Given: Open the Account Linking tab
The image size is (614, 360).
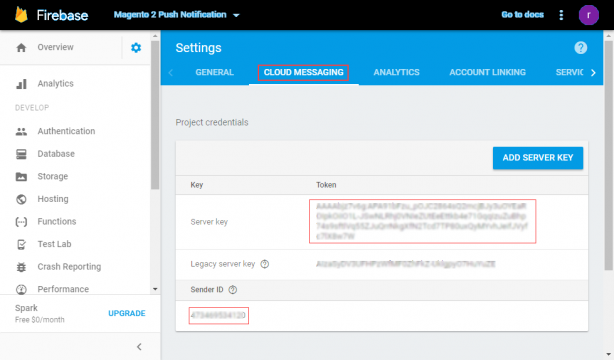Looking at the screenshot, I should click(488, 72).
